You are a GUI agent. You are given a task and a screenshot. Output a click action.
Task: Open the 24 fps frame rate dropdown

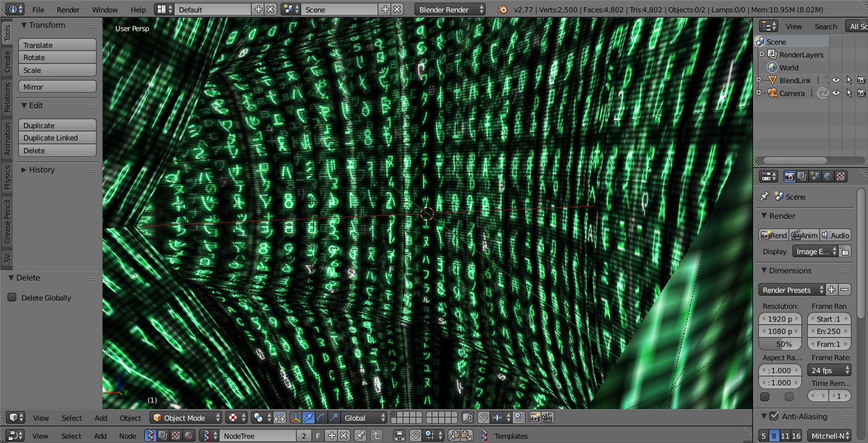point(829,370)
